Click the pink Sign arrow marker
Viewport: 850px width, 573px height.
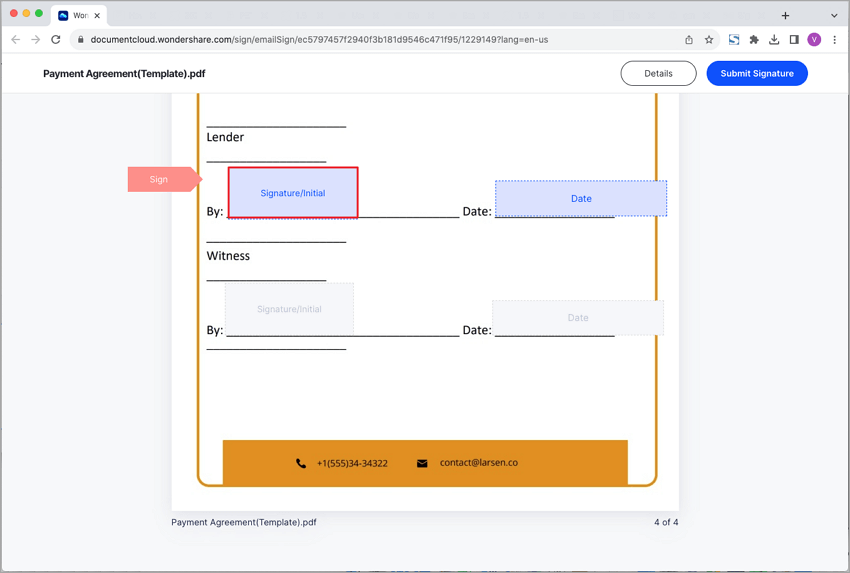click(x=162, y=179)
